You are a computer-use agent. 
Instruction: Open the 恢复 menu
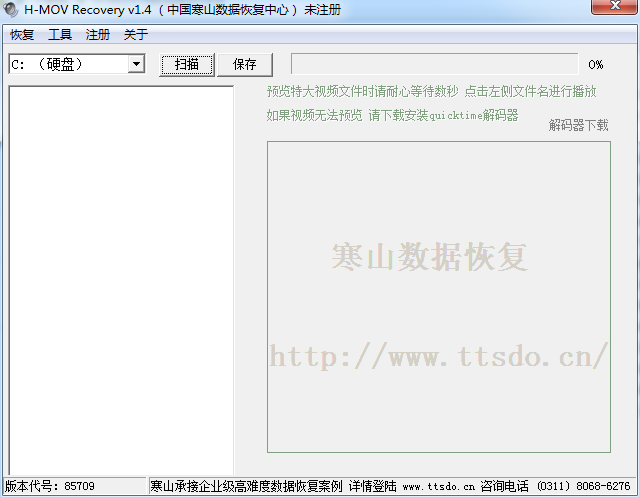pos(22,35)
